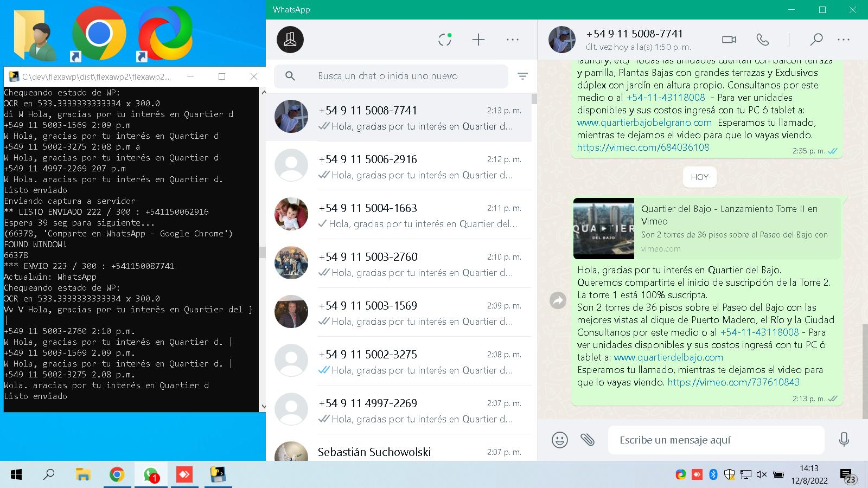The image size is (868, 488).
Task: Toggle the unread chats filter icon
Action: pyautogui.click(x=522, y=76)
